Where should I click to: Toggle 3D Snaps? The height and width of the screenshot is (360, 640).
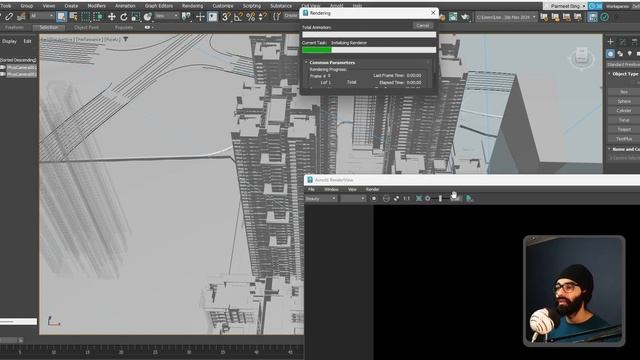click(x=226, y=17)
